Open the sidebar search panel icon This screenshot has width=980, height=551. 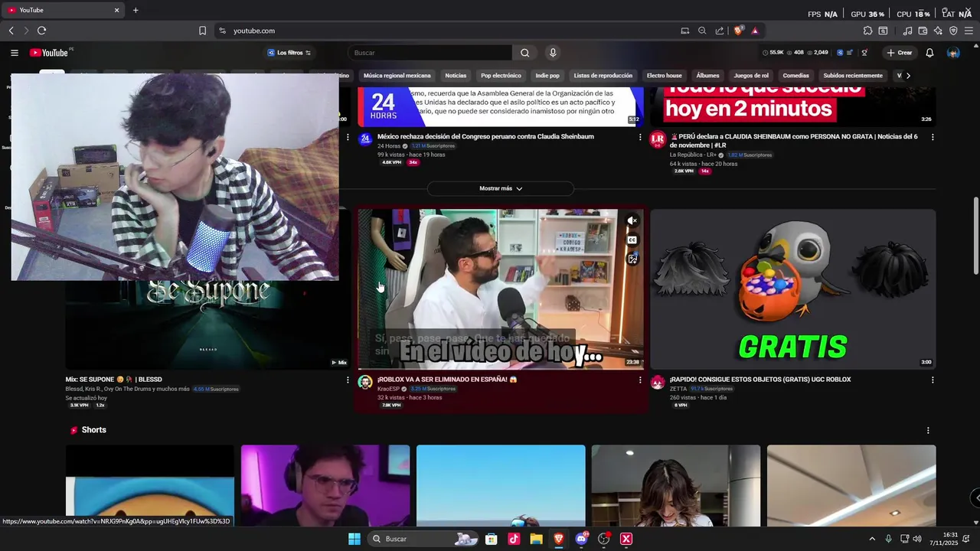click(x=883, y=31)
